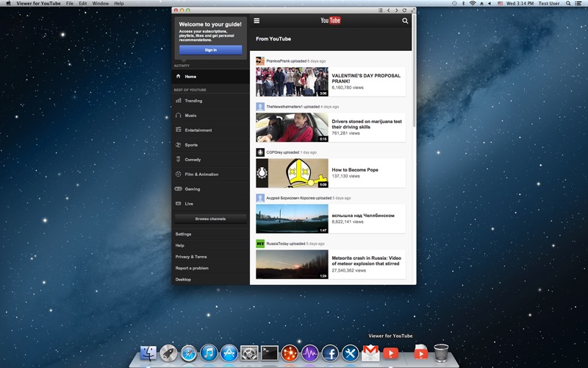The height and width of the screenshot is (368, 588).
Task: Open iTunes from the Dock
Action: pos(209,353)
